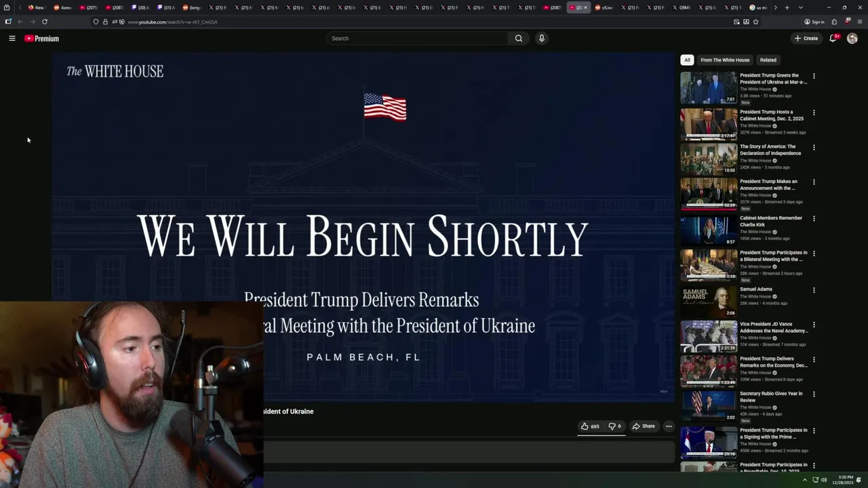This screenshot has width=868, height=488.
Task: Open options menu for Trump Greets Ukraine video
Action: 814,76
